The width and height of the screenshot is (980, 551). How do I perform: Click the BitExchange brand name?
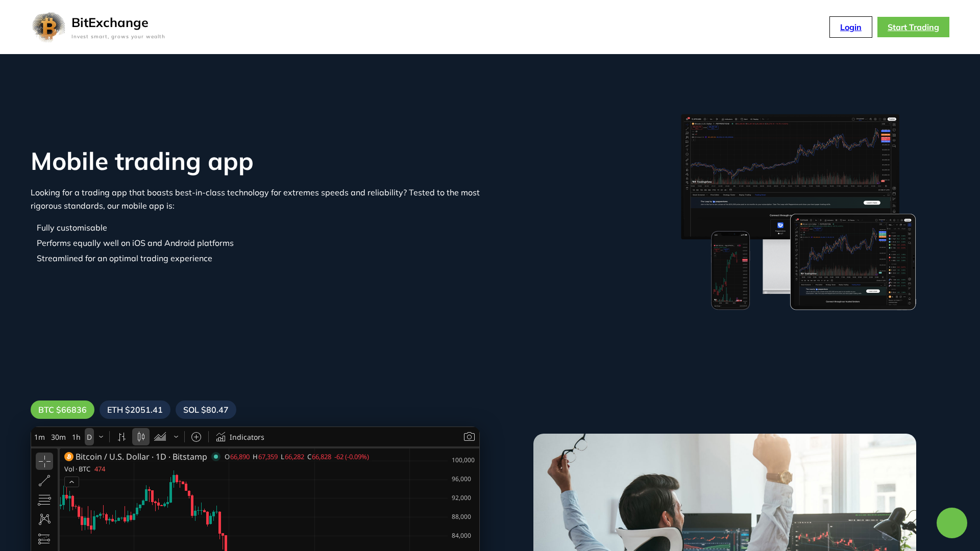pos(110,22)
